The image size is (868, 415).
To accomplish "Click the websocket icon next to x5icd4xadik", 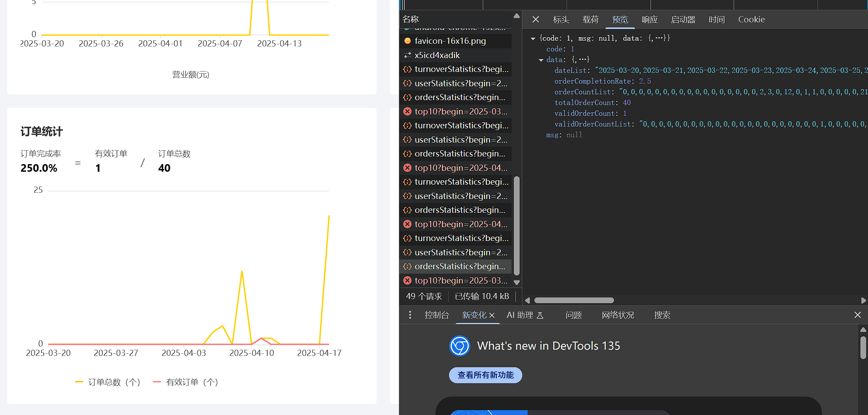I will pos(407,55).
